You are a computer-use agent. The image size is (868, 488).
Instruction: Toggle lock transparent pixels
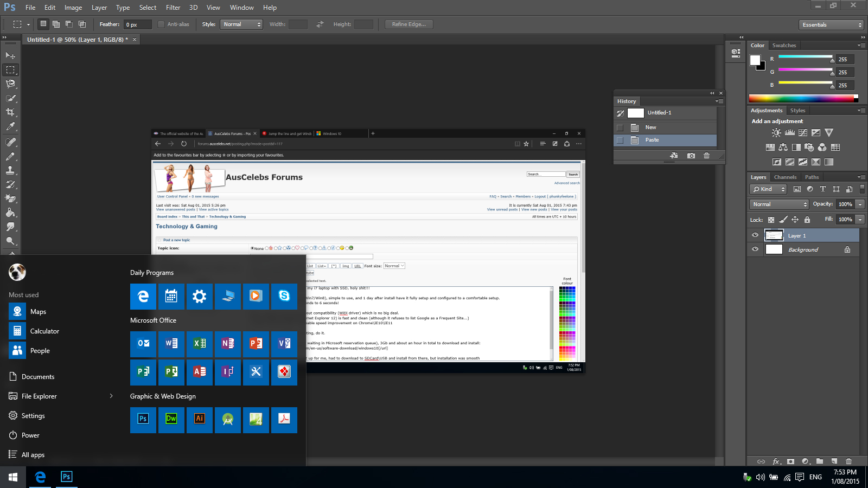[x=771, y=220]
